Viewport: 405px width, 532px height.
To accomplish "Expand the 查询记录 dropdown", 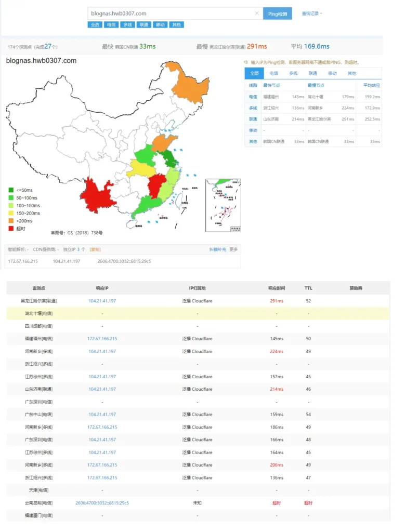I will point(312,14).
